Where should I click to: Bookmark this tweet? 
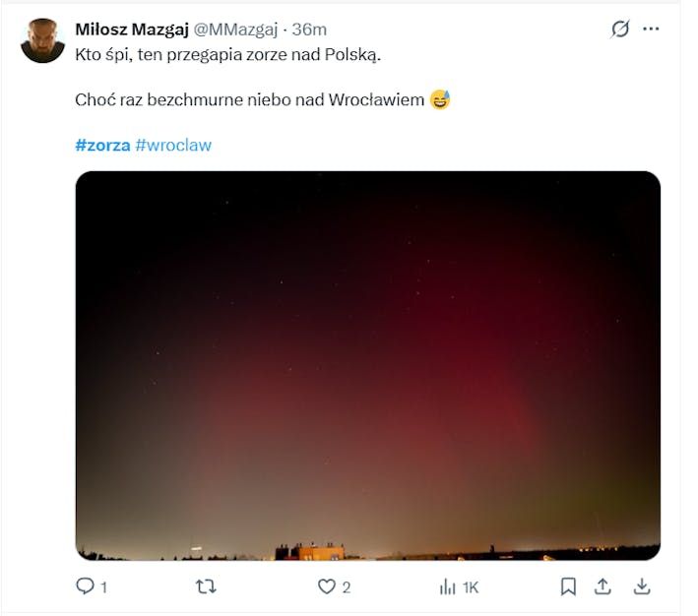(x=568, y=586)
